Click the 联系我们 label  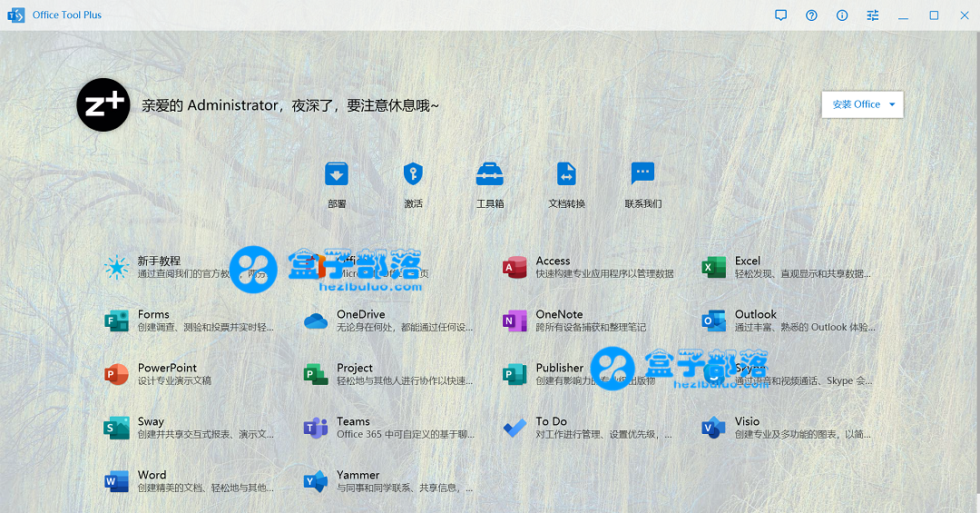(x=643, y=204)
